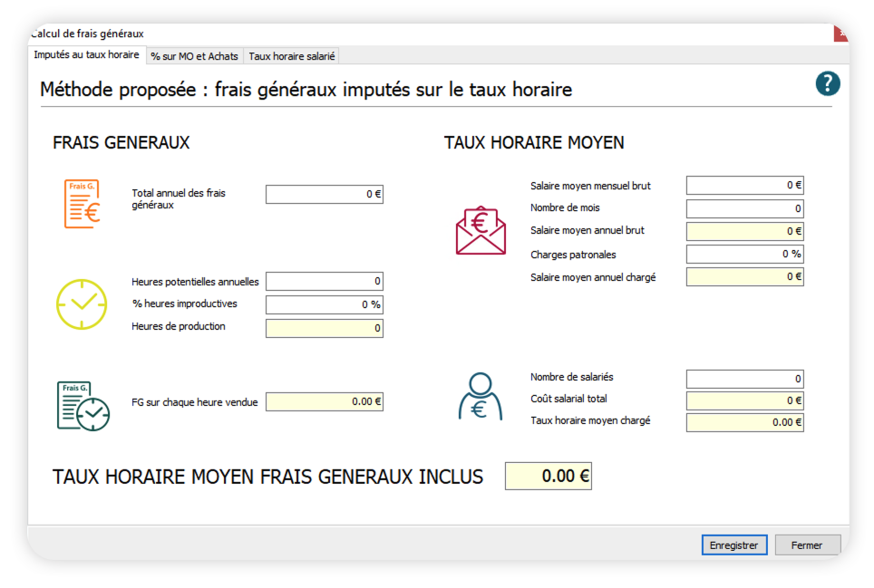The image size is (874, 588).
Task: Open the Taux horaire salarié tab
Action: tap(292, 56)
